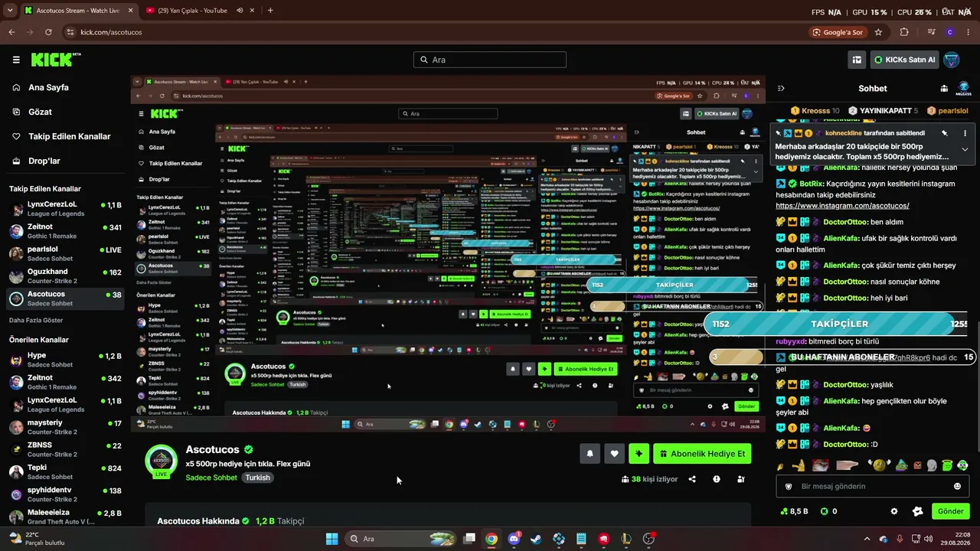Image resolution: width=980 pixels, height=551 pixels.
Task: Reload the Kick page
Action: click(48, 32)
